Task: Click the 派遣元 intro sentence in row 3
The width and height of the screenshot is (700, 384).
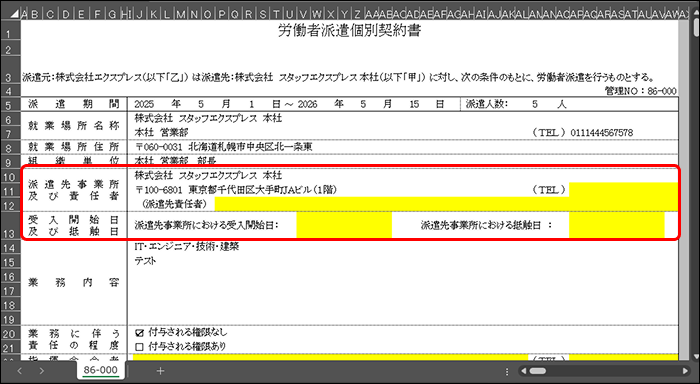Action: tap(338, 77)
